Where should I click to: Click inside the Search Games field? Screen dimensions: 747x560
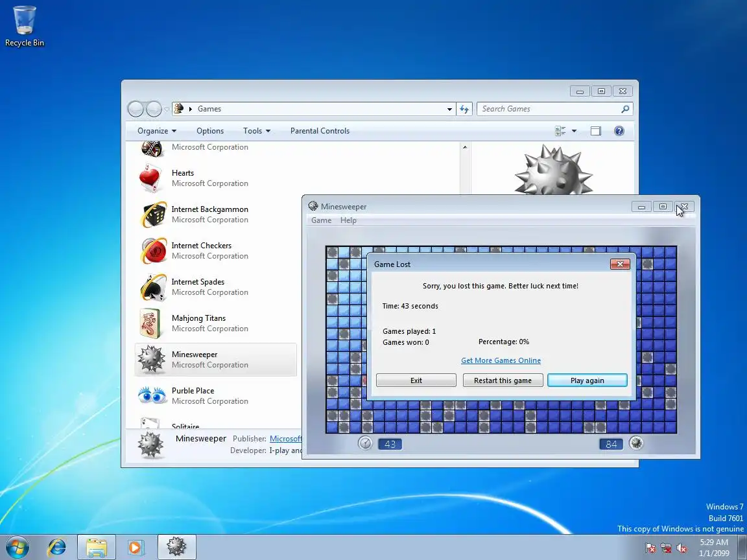tap(548, 109)
